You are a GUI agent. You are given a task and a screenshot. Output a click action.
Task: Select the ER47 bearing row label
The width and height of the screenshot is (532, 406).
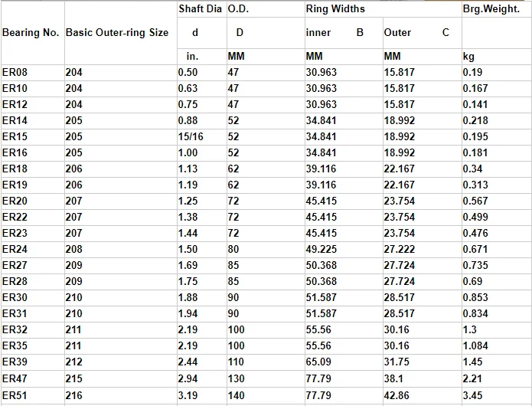[15, 378]
